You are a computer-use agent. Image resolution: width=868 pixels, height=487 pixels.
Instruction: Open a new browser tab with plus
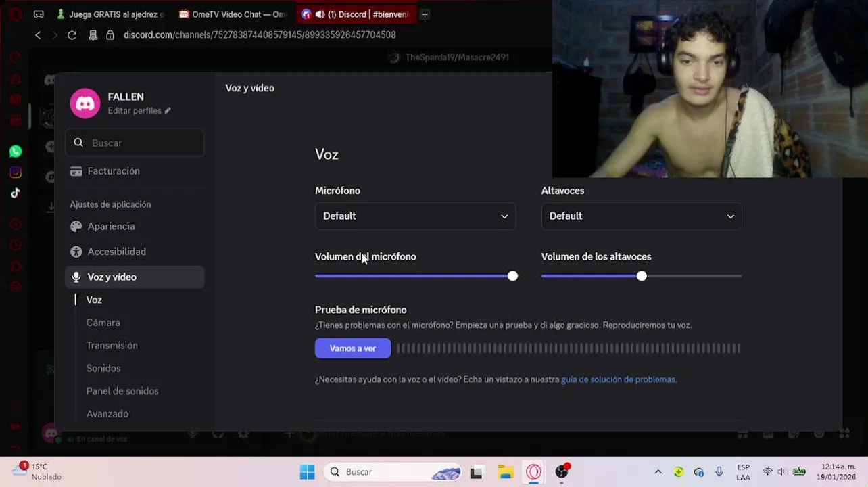pyautogui.click(x=425, y=14)
